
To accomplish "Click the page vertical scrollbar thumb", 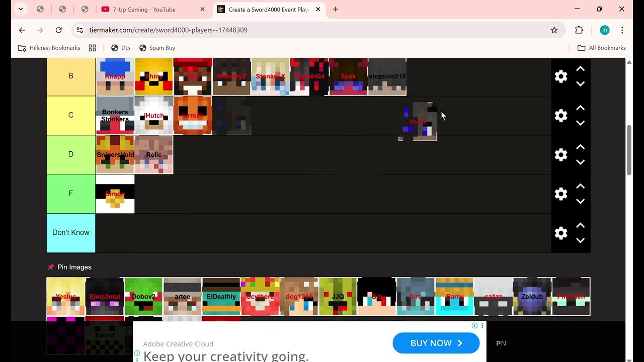I will 629,150.
